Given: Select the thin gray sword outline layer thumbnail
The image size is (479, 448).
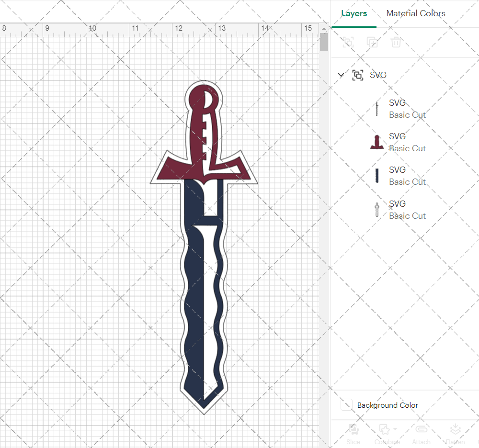Looking at the screenshot, I should (x=377, y=109).
